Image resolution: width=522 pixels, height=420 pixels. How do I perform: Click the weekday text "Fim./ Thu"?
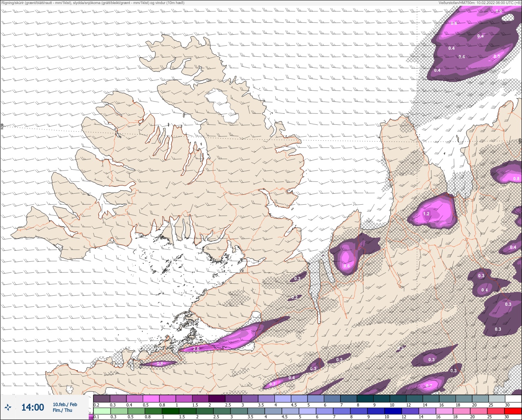point(62,410)
